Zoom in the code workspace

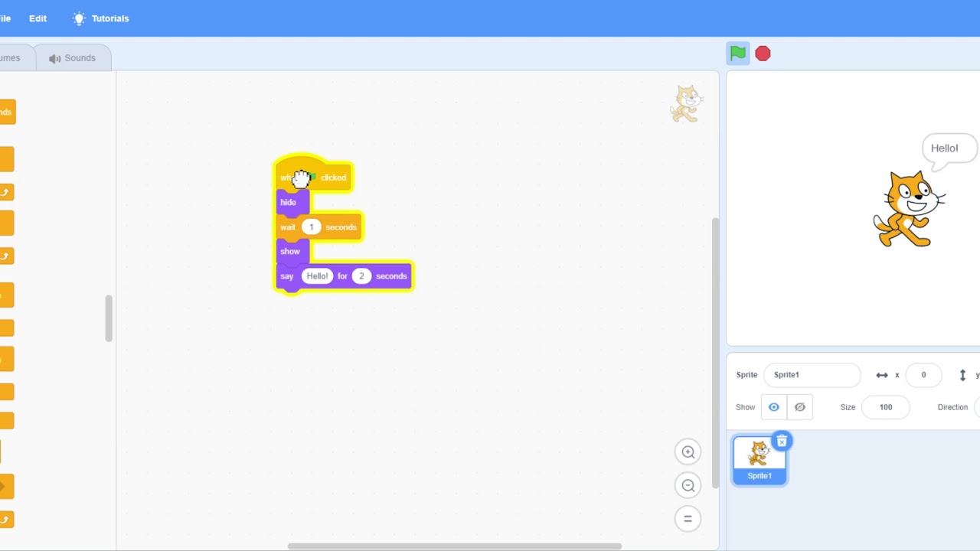pyautogui.click(x=688, y=452)
